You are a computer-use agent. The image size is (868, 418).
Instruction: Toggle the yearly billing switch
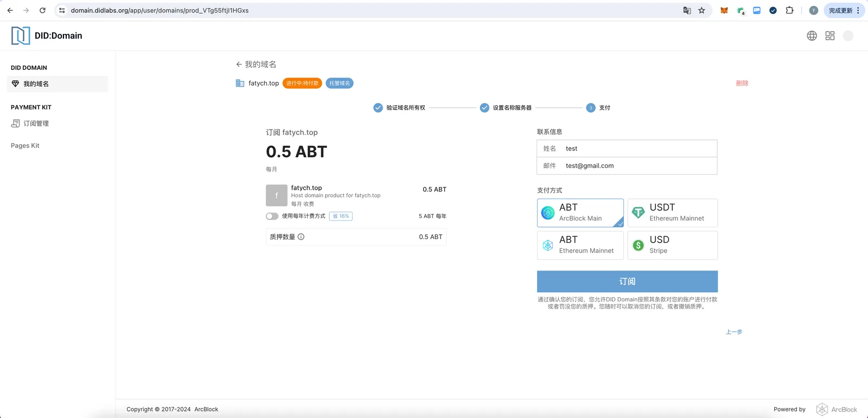pos(272,216)
